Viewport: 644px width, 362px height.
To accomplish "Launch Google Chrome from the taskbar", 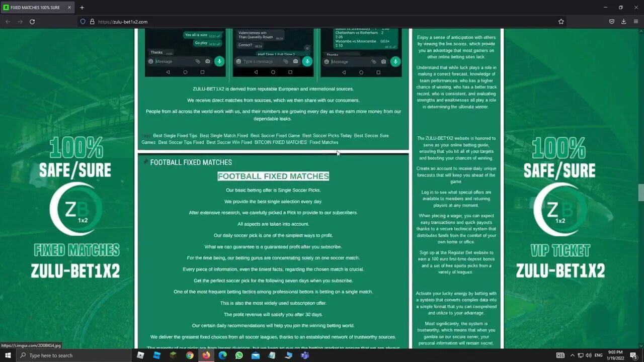I will (190, 355).
